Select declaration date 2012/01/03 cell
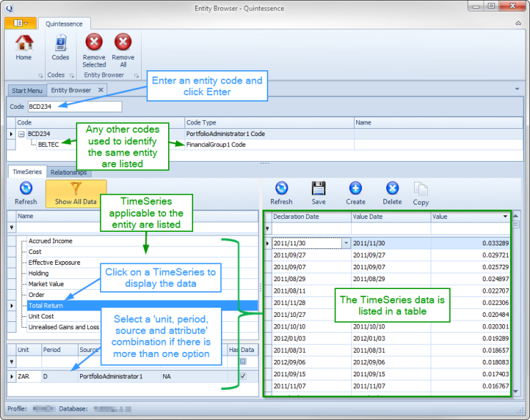 [311, 338]
